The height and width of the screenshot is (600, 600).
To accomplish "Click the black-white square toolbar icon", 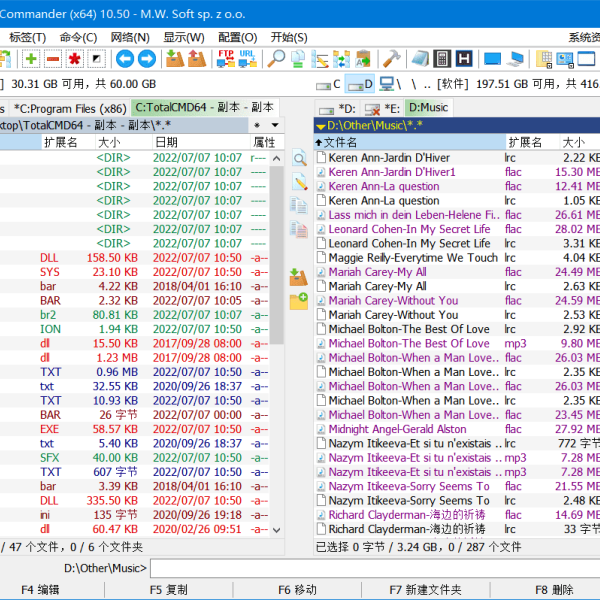I will coord(96,59).
